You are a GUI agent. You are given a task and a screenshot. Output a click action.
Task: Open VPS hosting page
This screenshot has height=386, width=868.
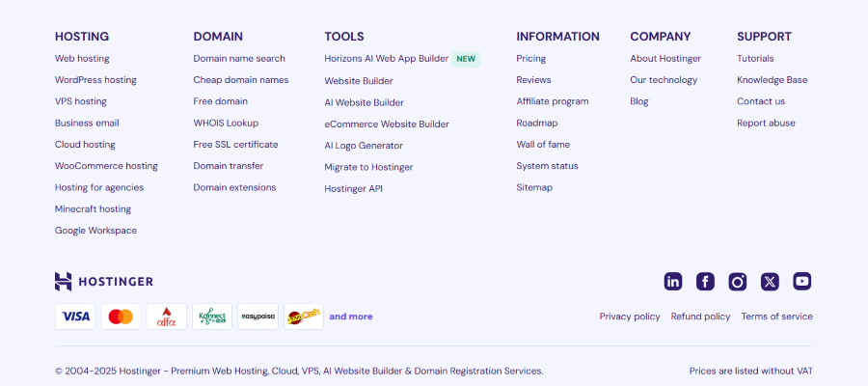click(x=81, y=101)
